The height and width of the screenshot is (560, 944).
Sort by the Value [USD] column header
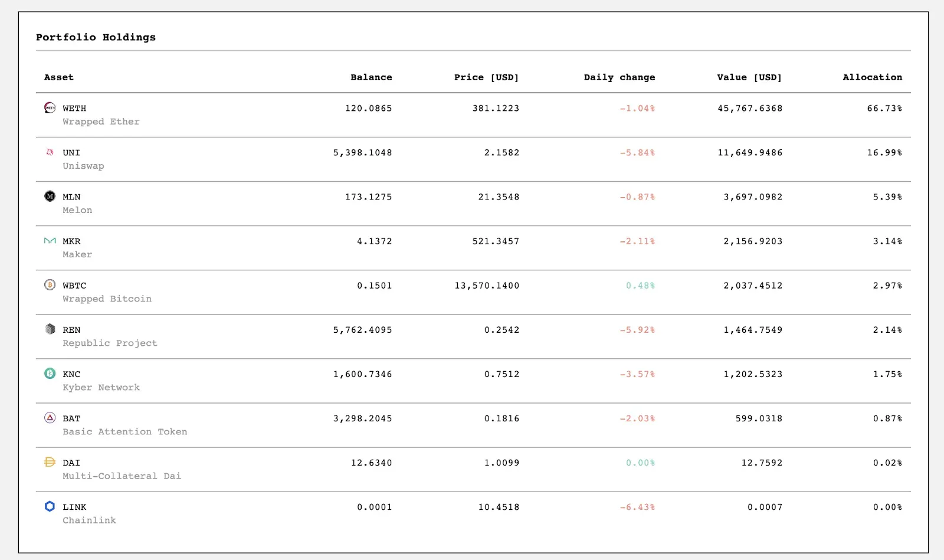(750, 77)
